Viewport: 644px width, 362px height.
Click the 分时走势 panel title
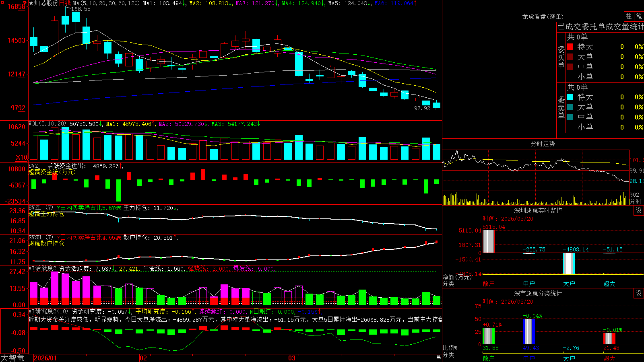tap(543, 144)
